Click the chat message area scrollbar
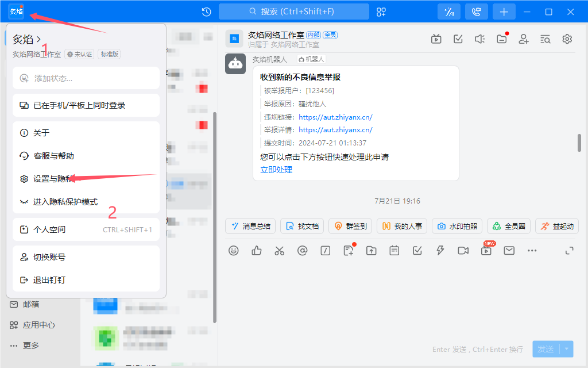This screenshot has width=588, height=368. (579, 143)
